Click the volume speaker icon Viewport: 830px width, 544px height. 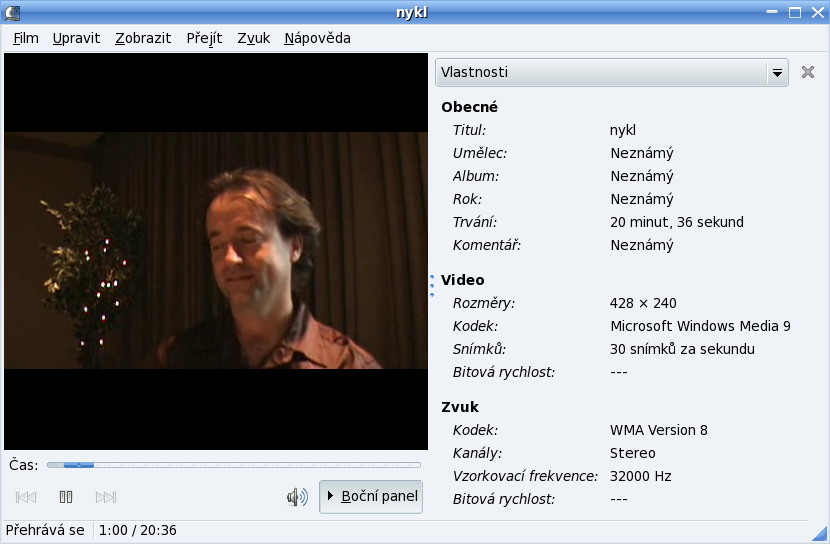click(297, 497)
